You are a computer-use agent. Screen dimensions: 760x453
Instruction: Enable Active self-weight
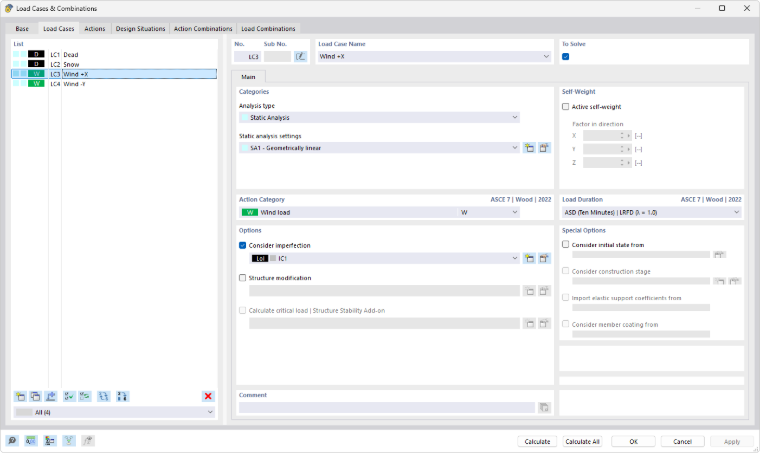(566, 107)
